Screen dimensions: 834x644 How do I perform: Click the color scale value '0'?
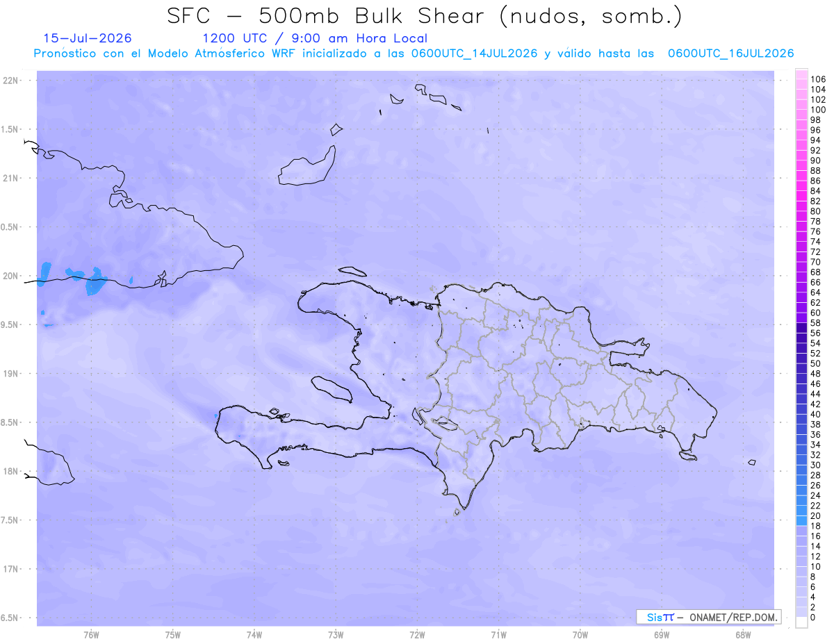pos(813,618)
